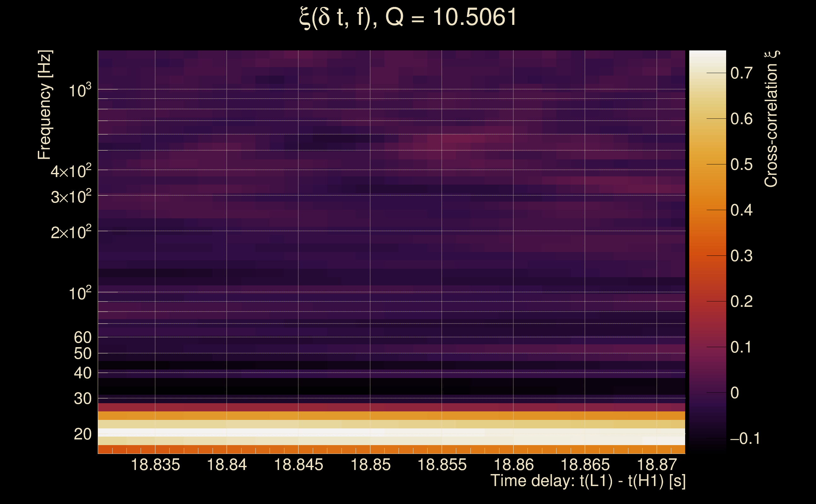Viewport: 816px width, 504px height.
Task: Click the 0.2 tick label on the colorbar
Action: coord(741,302)
